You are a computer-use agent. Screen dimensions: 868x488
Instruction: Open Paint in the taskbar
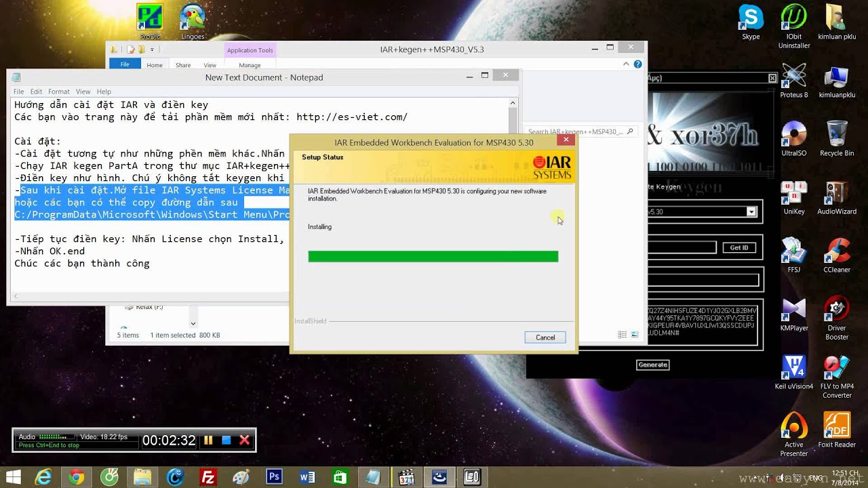click(x=241, y=477)
